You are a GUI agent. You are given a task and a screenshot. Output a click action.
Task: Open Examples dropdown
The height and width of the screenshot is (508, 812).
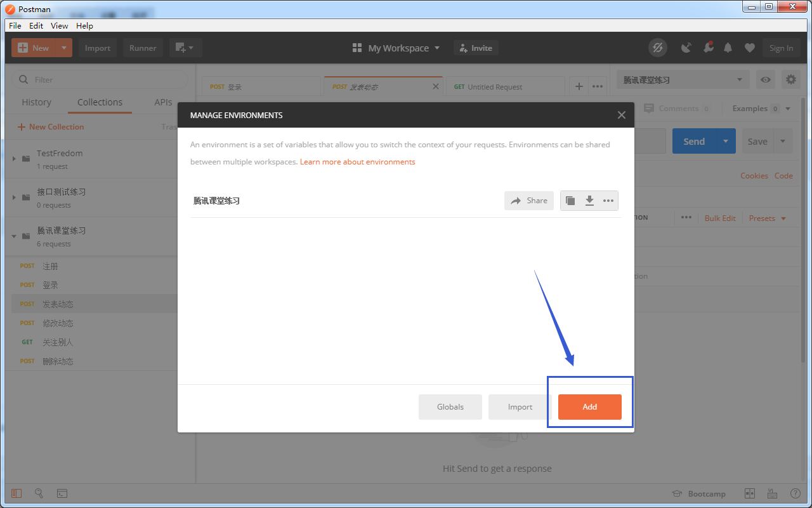(x=761, y=109)
